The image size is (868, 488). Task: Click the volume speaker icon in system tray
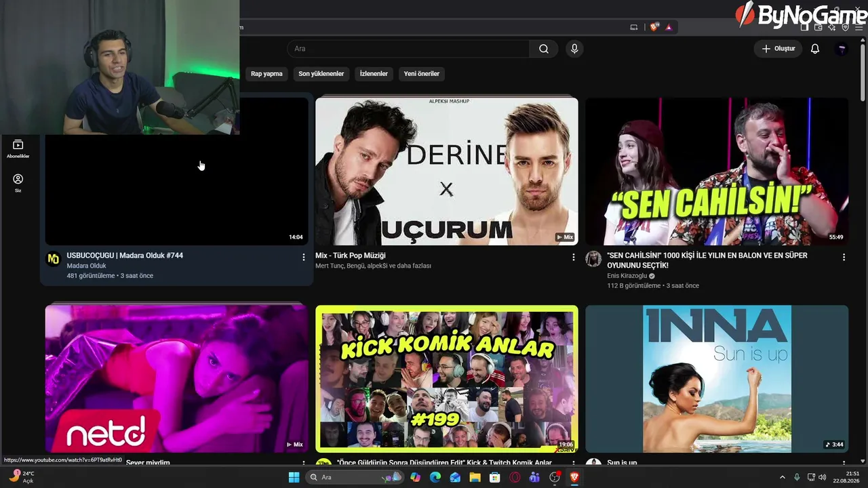tap(823, 477)
